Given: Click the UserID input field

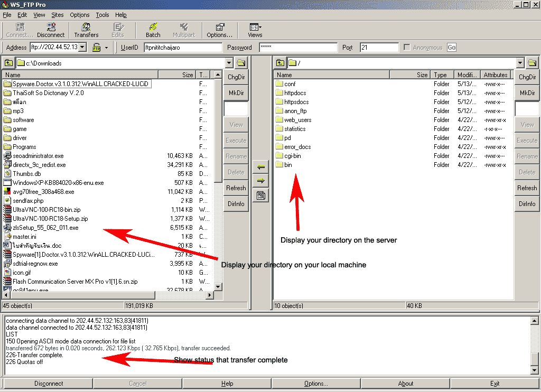Looking at the screenshot, I should coord(183,47).
